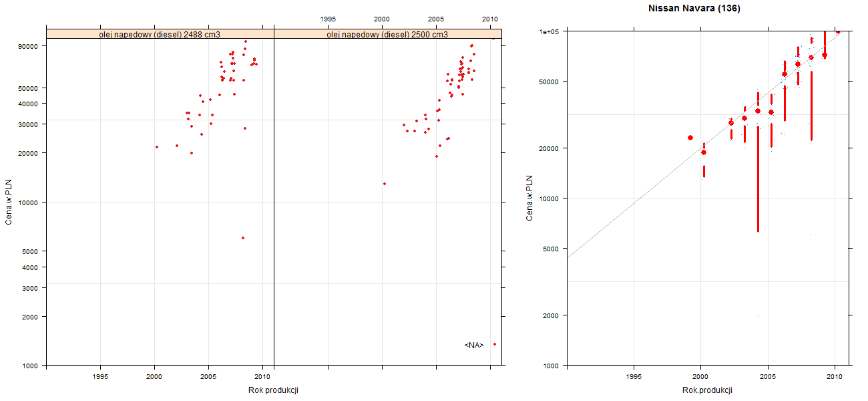Click year tick "1995" under the 2488 cm3 panel
Viewport: 868px width, 401px height.
[100, 376]
